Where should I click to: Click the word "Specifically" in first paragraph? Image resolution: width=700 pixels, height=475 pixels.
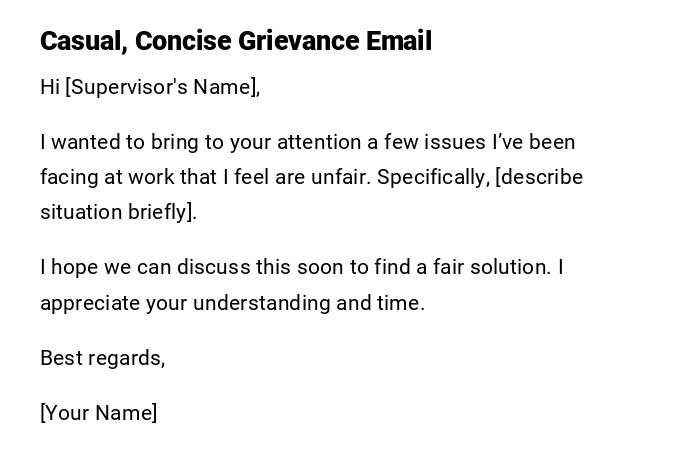coord(431,177)
